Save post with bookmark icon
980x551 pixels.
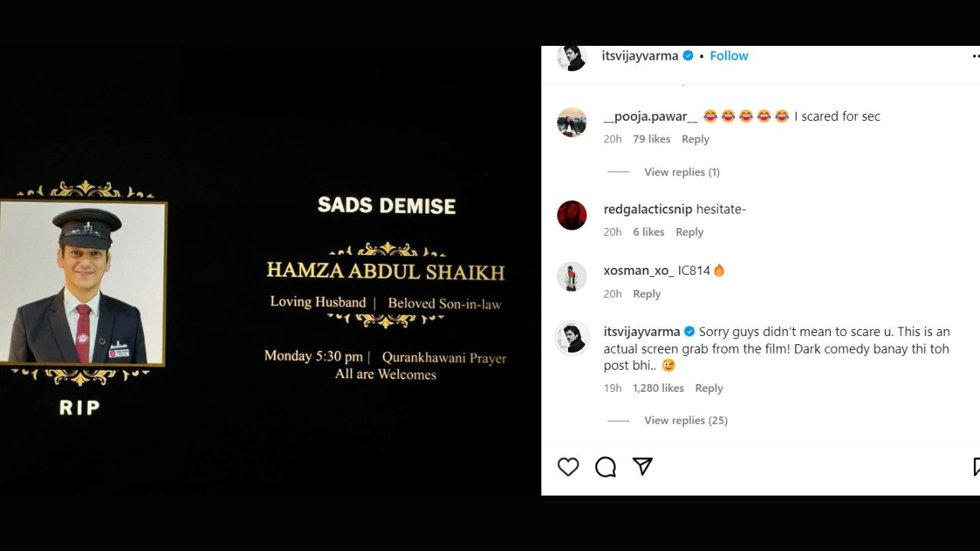pyautogui.click(x=976, y=467)
